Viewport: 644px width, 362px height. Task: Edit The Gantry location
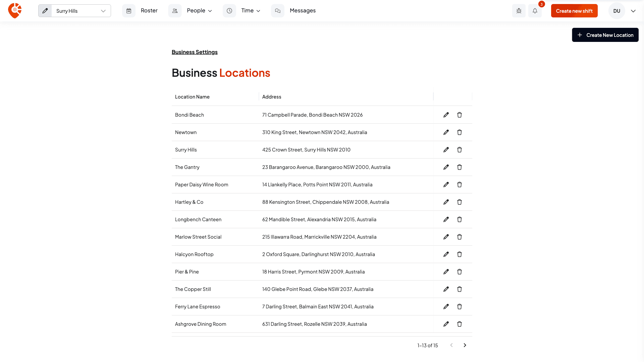pyautogui.click(x=446, y=167)
